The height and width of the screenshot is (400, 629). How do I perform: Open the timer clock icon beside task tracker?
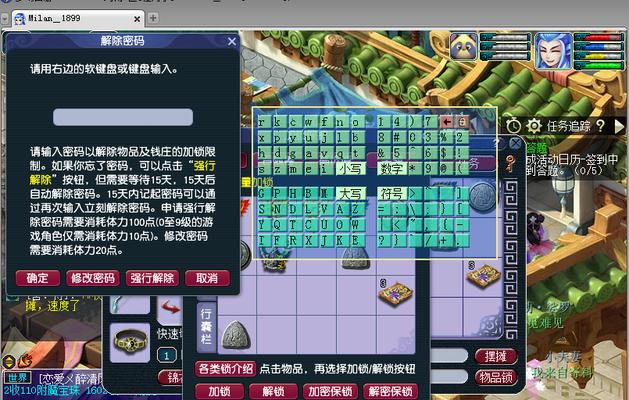click(x=513, y=126)
